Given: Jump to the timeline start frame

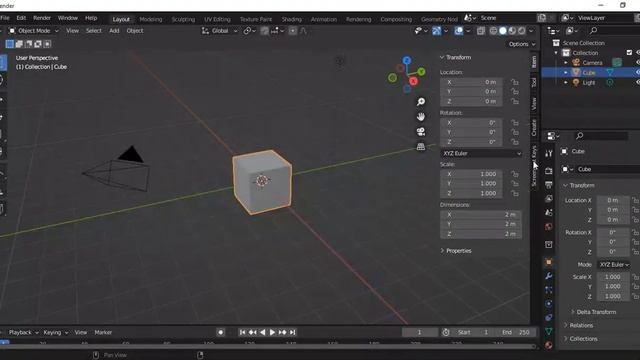Looking at the screenshot, I should point(242,332).
